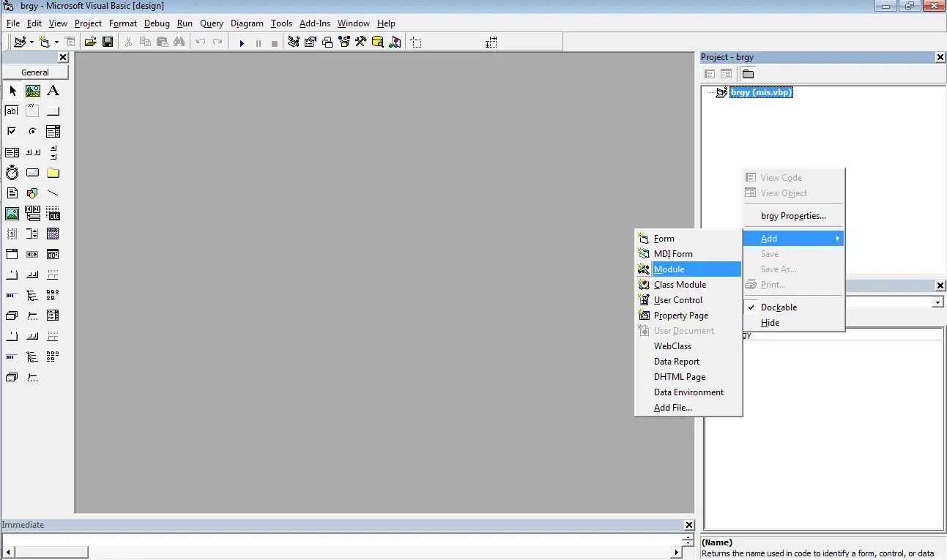Open the Properties Window toolbar icon
This screenshot has width=947, height=560.
pos(311,42)
